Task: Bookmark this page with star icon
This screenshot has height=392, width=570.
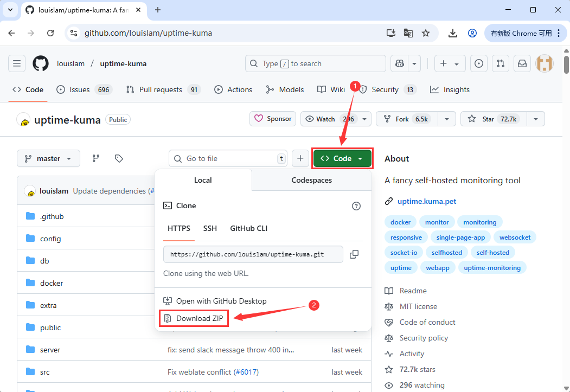Action: 426,33
